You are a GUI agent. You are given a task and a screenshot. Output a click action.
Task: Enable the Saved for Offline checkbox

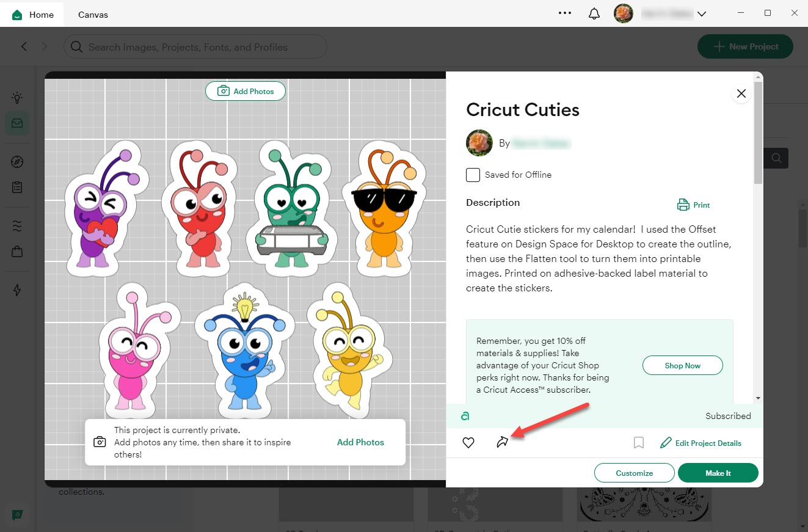coord(473,175)
